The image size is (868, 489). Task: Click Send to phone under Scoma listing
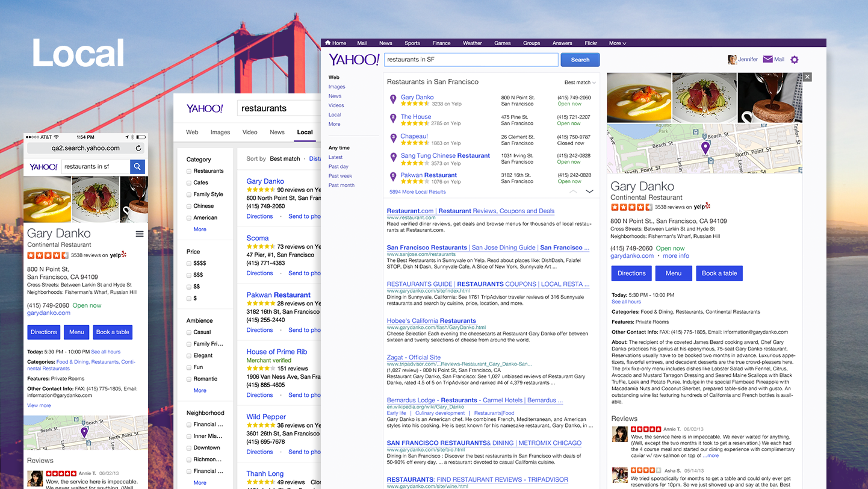[x=305, y=273]
